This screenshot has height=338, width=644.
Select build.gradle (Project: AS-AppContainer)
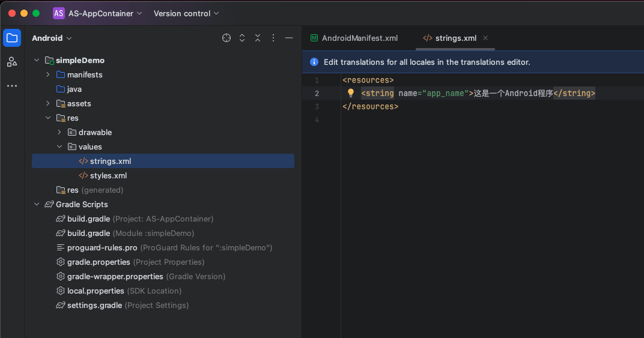[163, 219]
